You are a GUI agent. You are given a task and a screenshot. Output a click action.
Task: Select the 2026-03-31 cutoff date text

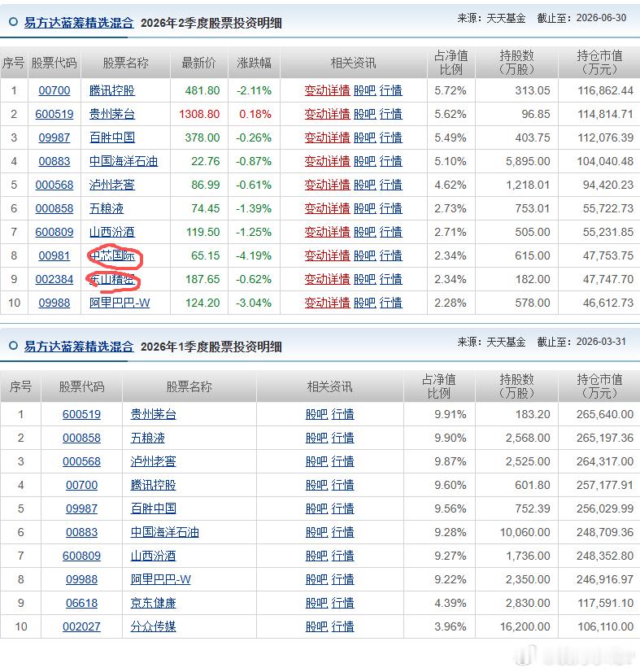tap(602, 341)
